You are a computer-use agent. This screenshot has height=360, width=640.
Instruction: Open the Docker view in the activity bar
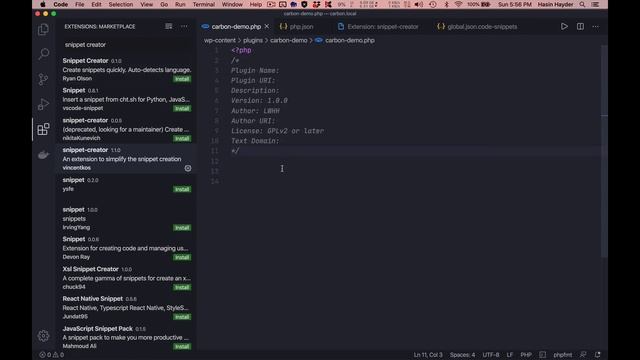click(43, 155)
